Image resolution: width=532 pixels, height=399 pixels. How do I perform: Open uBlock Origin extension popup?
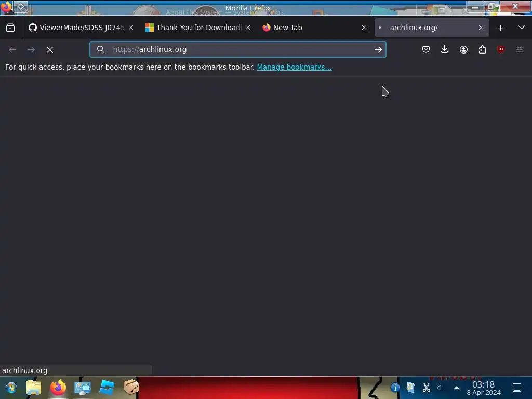[501, 49]
